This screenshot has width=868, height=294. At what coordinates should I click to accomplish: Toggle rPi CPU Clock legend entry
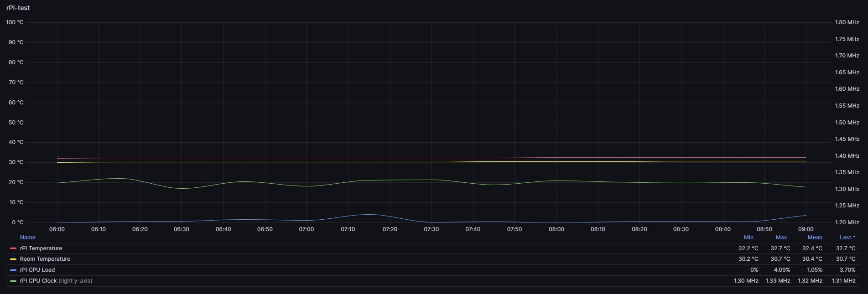click(38, 281)
